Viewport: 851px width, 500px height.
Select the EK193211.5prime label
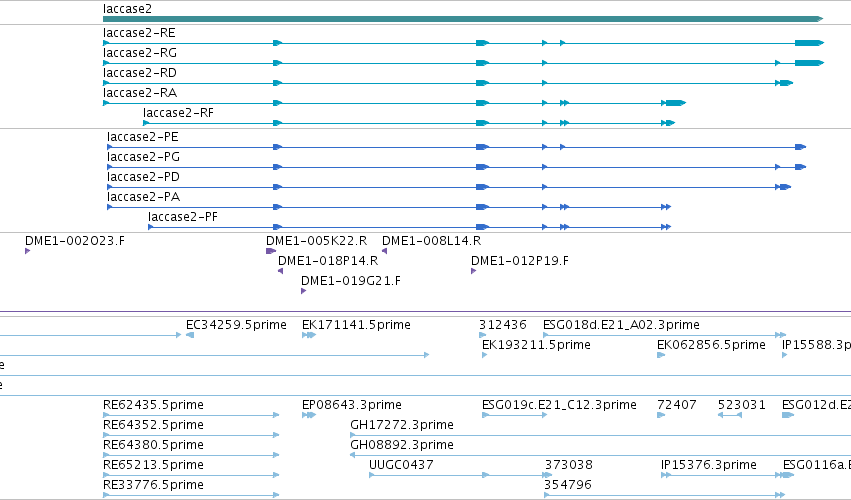pos(536,345)
